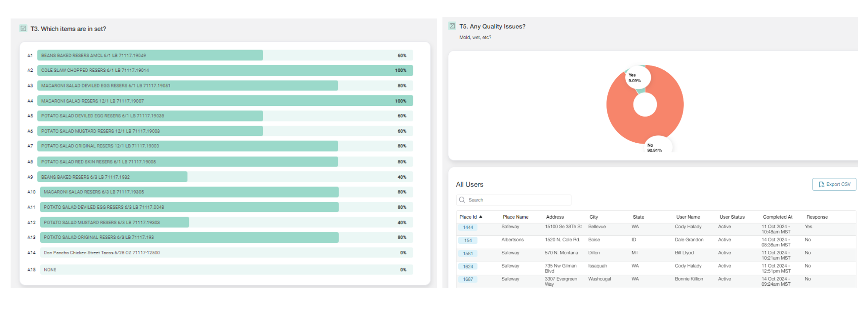Image resolution: width=868 pixels, height=322 pixels.
Task: Click the file icon on the Export CSV button
Action: (x=821, y=184)
